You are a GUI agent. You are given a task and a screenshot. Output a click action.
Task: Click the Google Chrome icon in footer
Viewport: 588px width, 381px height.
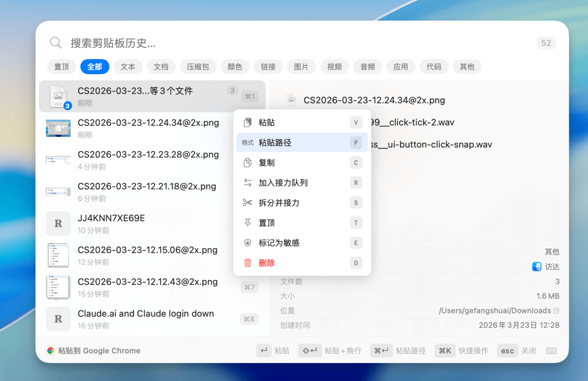click(50, 351)
